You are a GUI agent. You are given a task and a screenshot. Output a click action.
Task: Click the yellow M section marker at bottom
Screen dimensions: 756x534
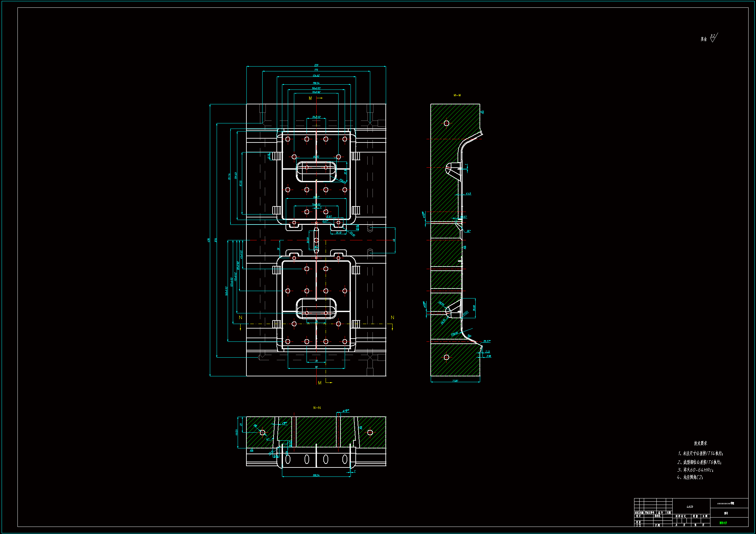[x=320, y=382]
